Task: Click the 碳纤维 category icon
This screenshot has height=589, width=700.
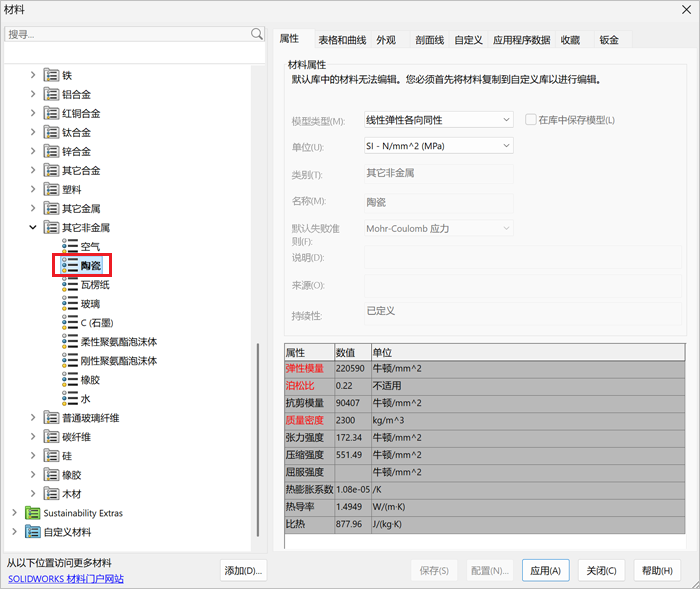Action: pyautogui.click(x=51, y=437)
